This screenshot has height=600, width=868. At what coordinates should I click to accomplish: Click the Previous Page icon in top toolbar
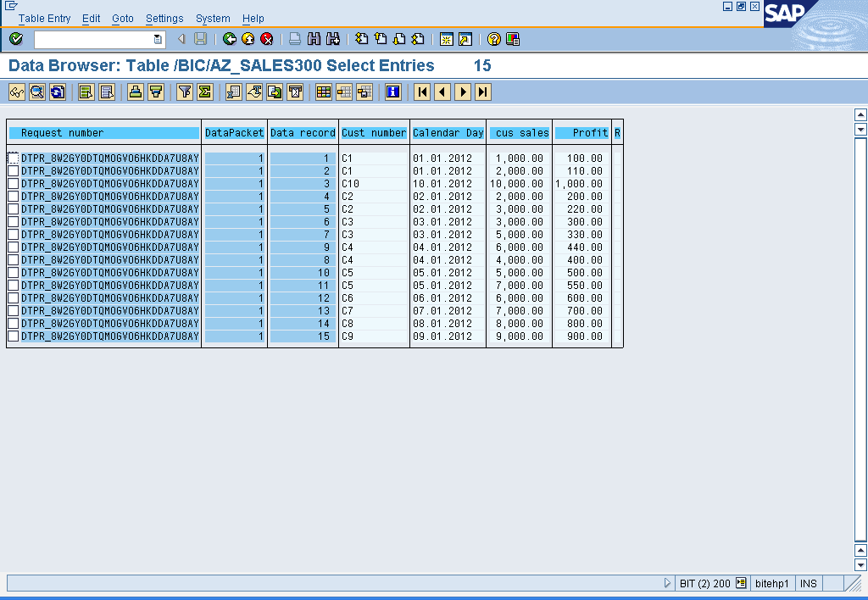pos(381,39)
